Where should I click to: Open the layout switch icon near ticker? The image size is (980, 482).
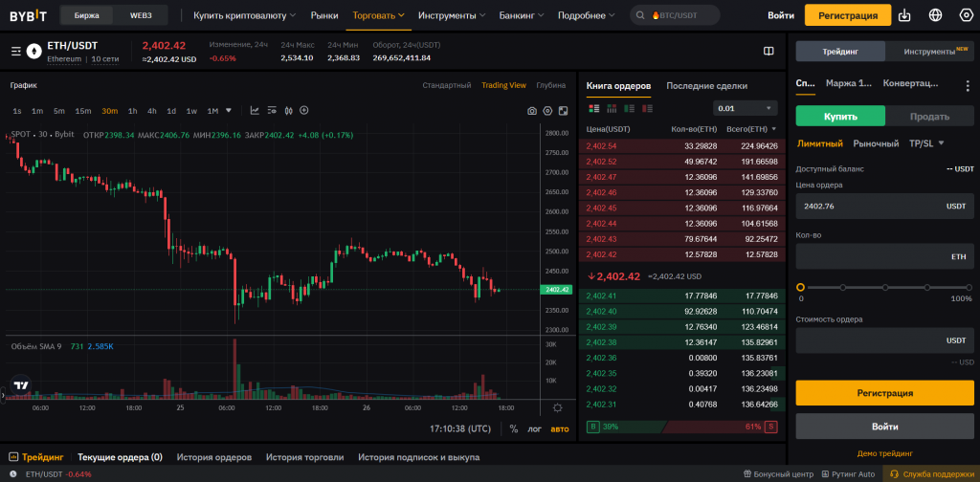pyautogui.click(x=768, y=51)
